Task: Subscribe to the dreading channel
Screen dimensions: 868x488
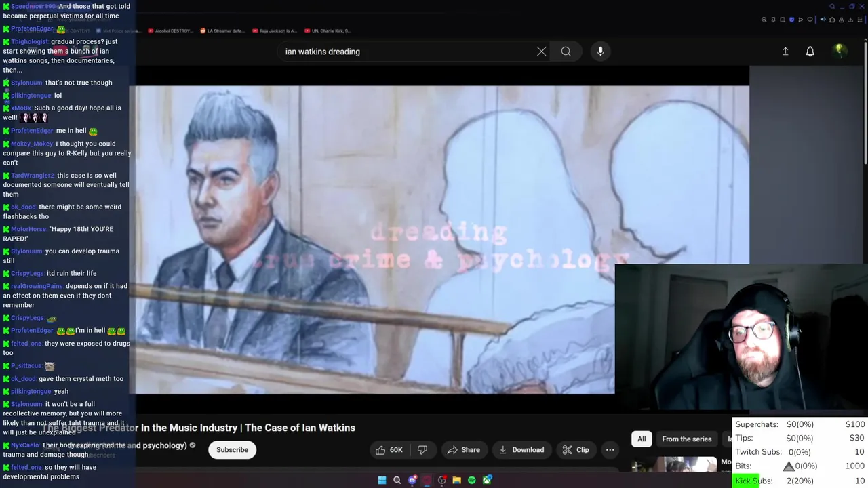Action: click(232, 450)
